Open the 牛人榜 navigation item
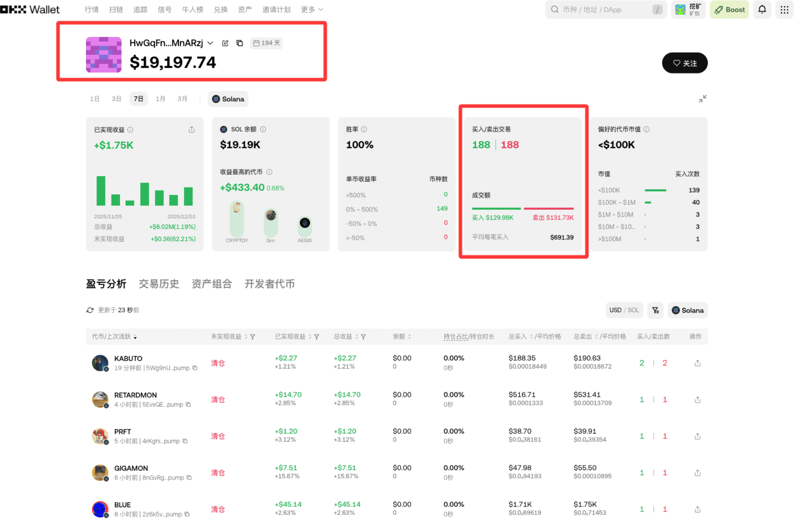 coord(192,9)
